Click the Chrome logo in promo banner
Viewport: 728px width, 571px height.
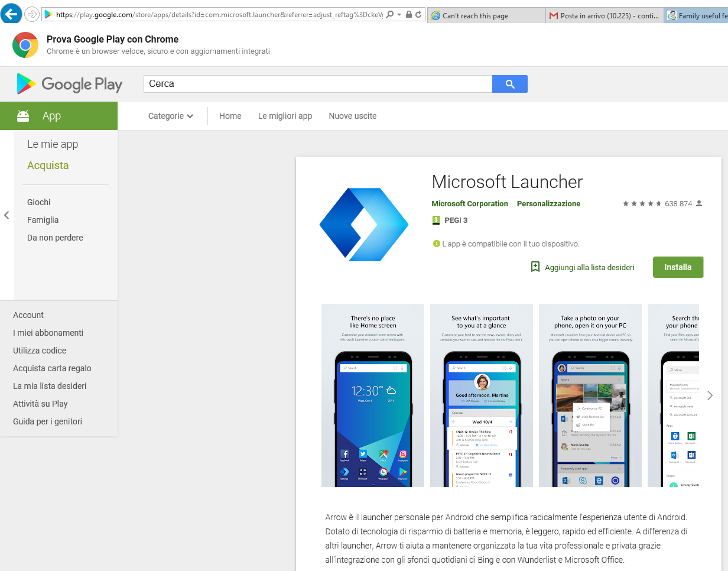pyautogui.click(x=25, y=46)
